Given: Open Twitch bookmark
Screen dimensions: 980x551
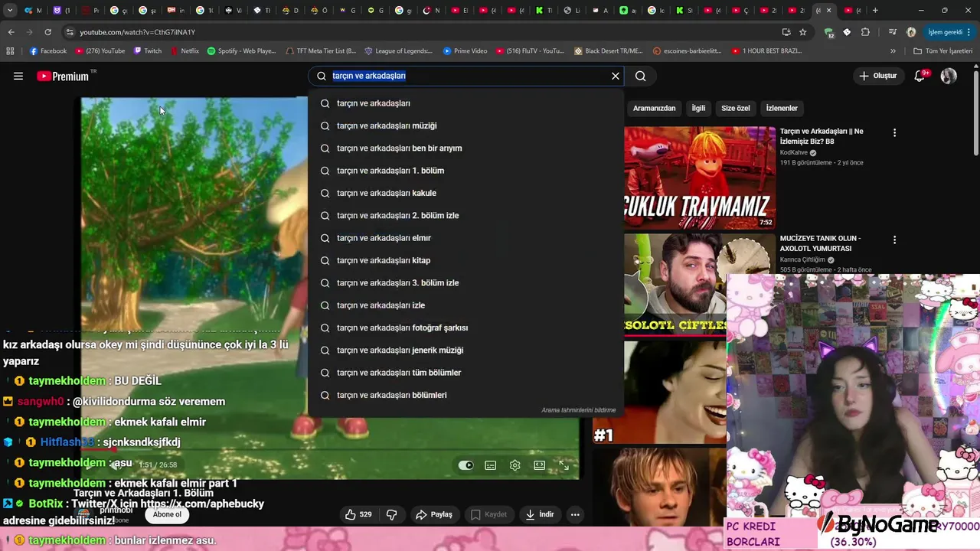Looking at the screenshot, I should point(148,51).
